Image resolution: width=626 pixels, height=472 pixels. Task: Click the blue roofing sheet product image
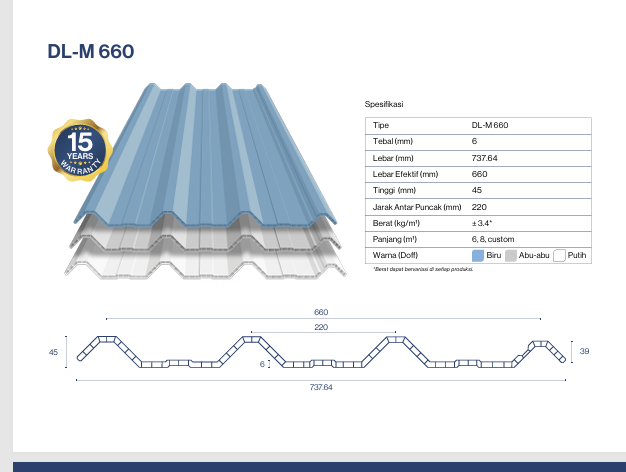click(205, 155)
